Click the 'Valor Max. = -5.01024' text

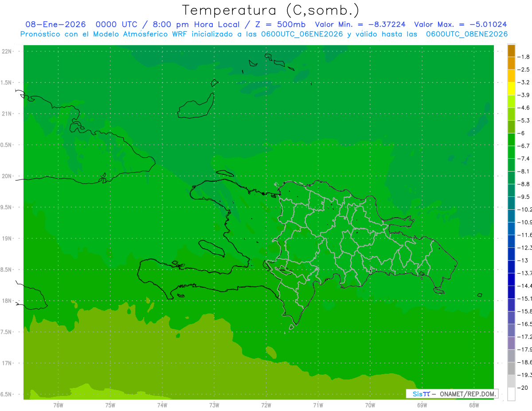[460, 24]
